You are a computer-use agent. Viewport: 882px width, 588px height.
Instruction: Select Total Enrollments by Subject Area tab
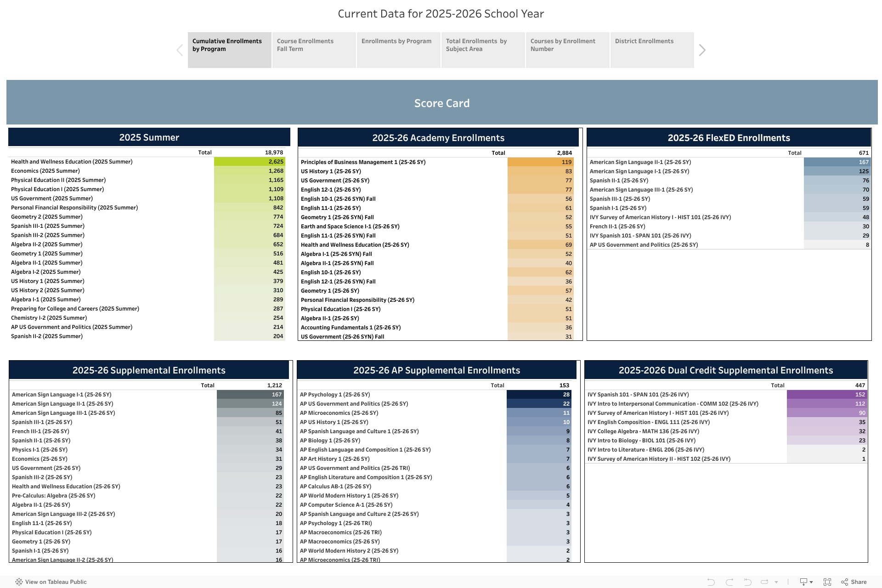pyautogui.click(x=483, y=50)
